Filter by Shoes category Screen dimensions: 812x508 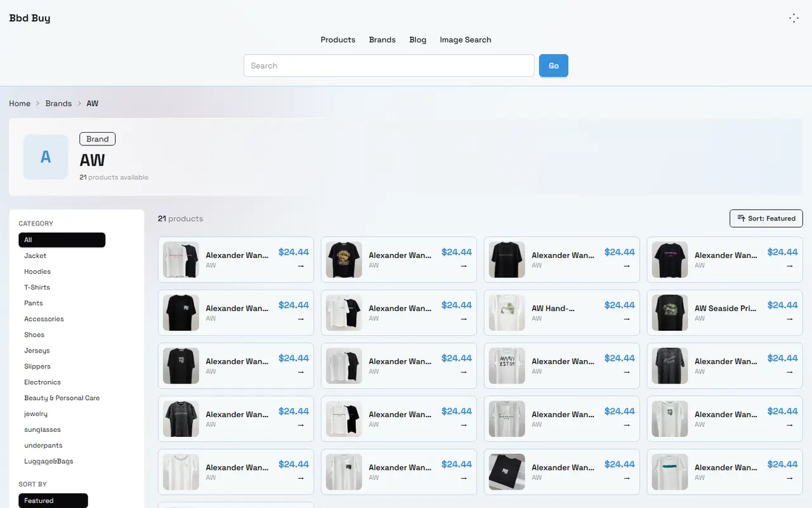pos(34,335)
